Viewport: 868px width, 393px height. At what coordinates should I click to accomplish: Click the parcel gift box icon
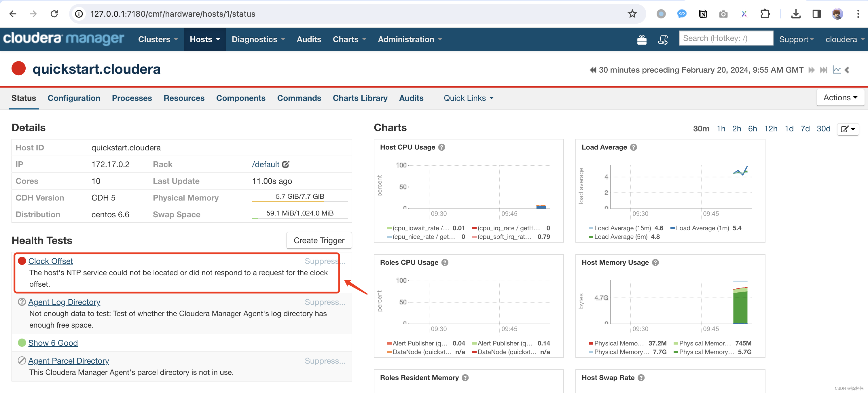(642, 40)
